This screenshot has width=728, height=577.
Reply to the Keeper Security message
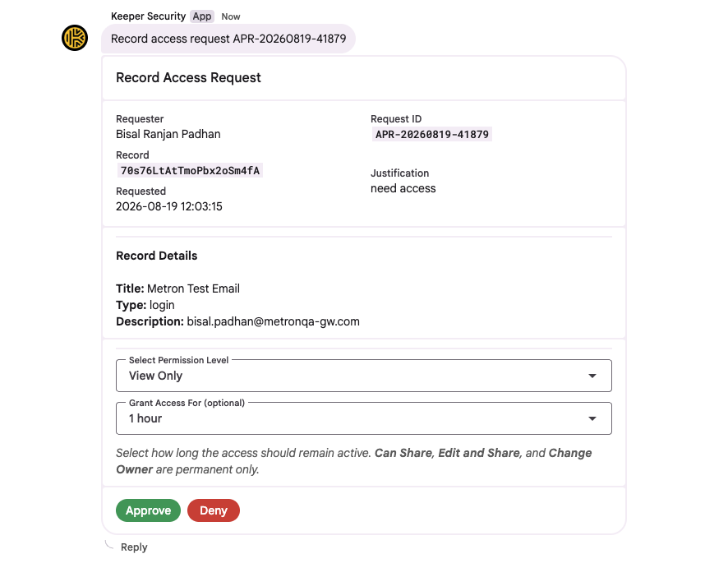coord(134,547)
